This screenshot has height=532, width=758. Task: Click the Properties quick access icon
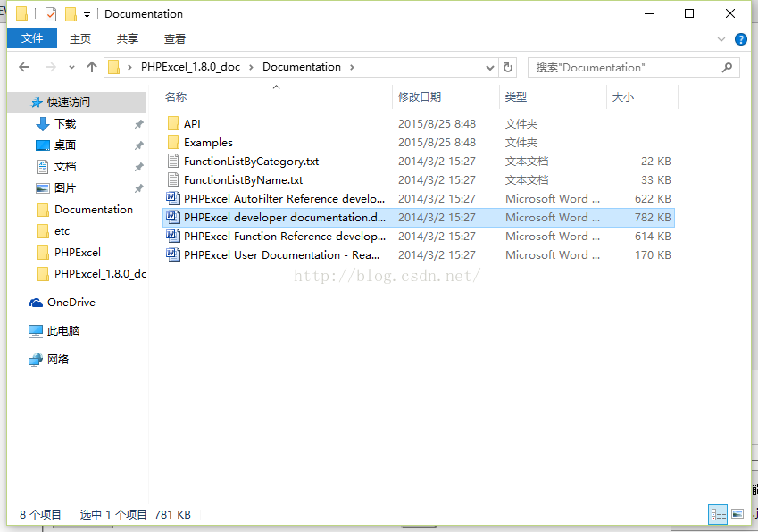[51, 14]
